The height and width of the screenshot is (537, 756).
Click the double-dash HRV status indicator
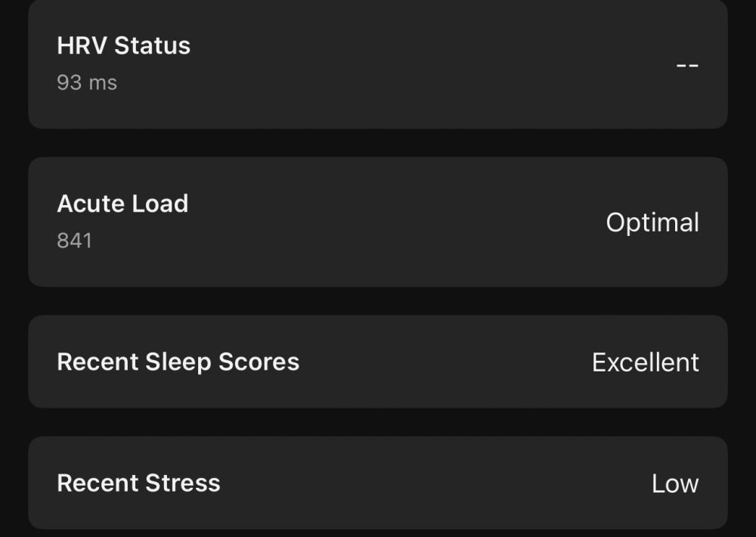point(686,64)
